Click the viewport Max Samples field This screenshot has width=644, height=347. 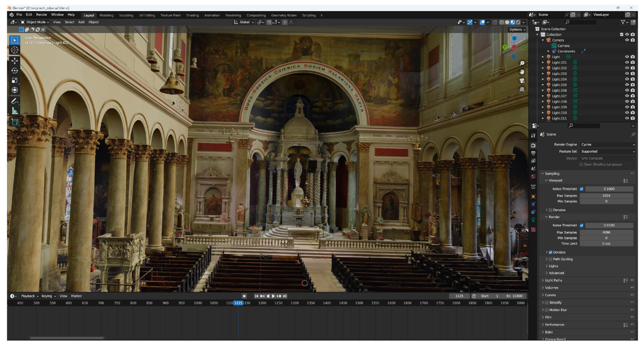[606, 196]
